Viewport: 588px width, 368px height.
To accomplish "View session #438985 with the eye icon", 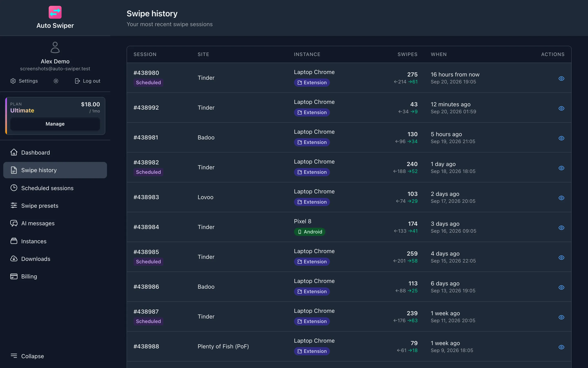I will 561,258.
